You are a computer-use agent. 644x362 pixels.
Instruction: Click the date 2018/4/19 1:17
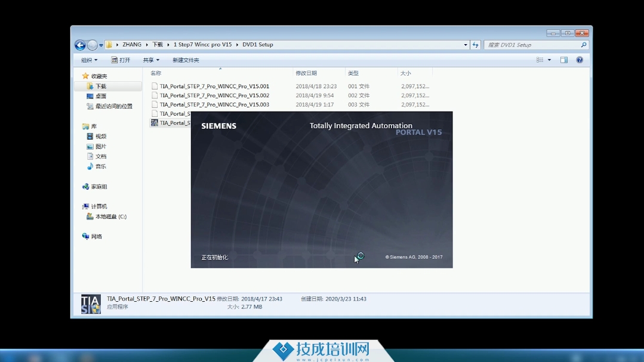tap(315, 104)
